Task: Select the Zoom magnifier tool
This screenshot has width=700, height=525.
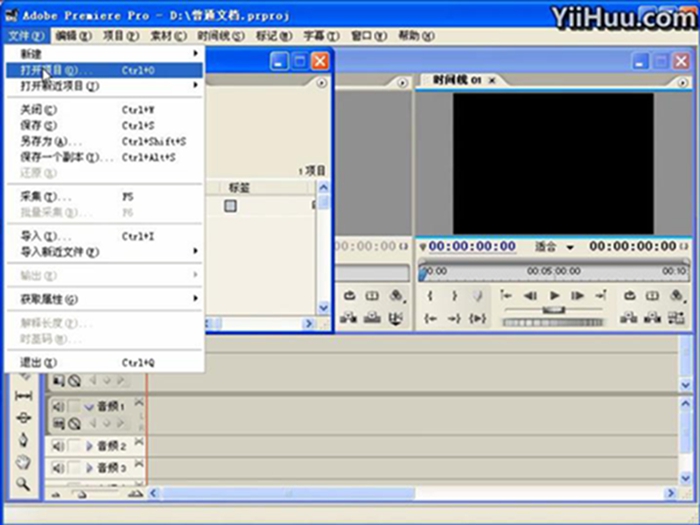Action: [24, 485]
